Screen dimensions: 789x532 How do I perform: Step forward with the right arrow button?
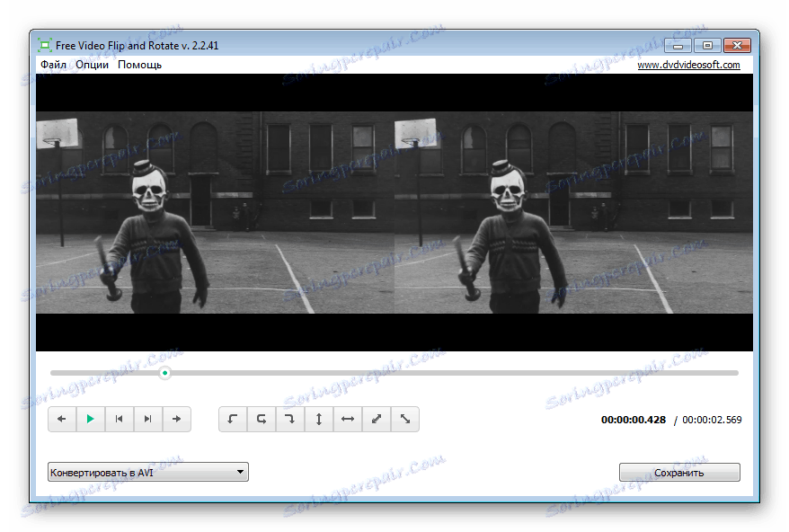coord(177,420)
